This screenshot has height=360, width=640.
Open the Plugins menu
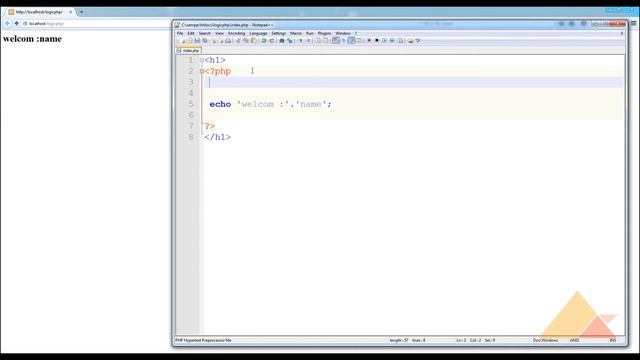coord(324,33)
